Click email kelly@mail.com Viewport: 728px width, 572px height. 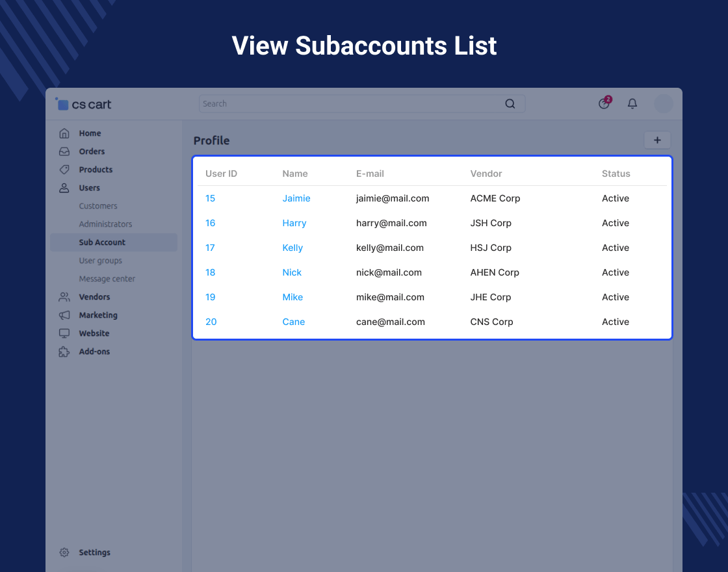(x=390, y=248)
